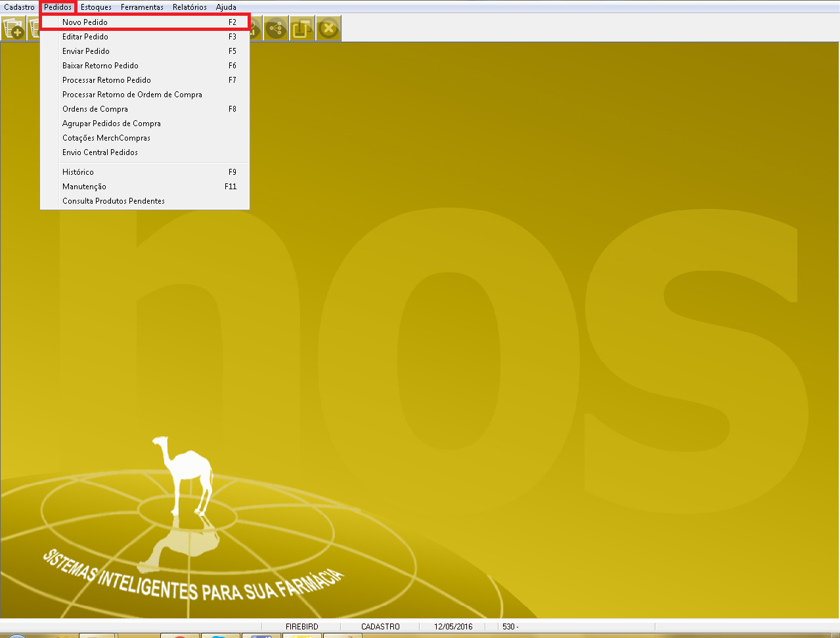This screenshot has width=840, height=638.
Task: Select Envio Central Pedidos
Action: [100, 152]
